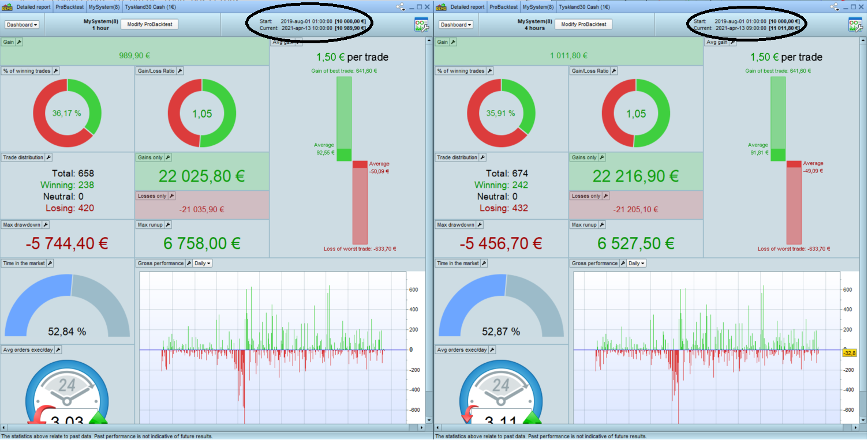Click max runup value 6 527,50 €

[637, 244]
